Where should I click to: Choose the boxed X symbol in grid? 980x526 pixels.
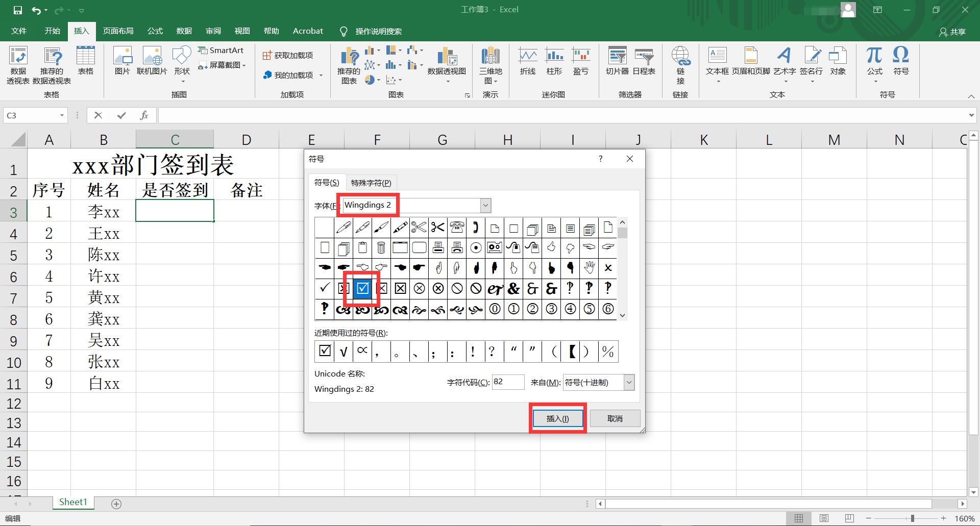[x=400, y=289]
